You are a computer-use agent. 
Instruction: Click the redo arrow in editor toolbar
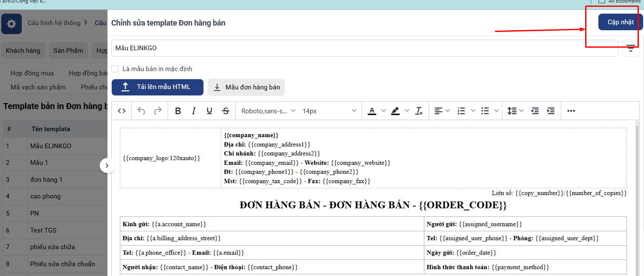[x=158, y=111]
